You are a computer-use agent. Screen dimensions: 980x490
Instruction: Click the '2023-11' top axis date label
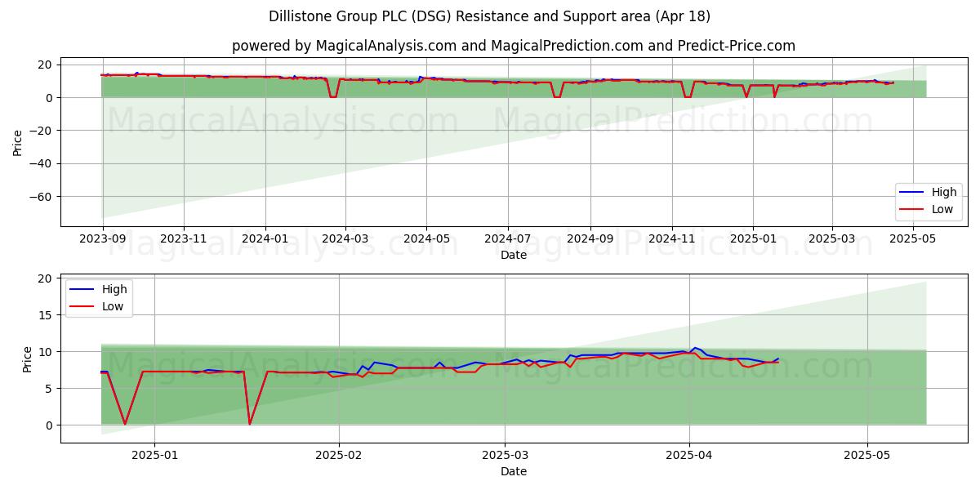click(184, 240)
